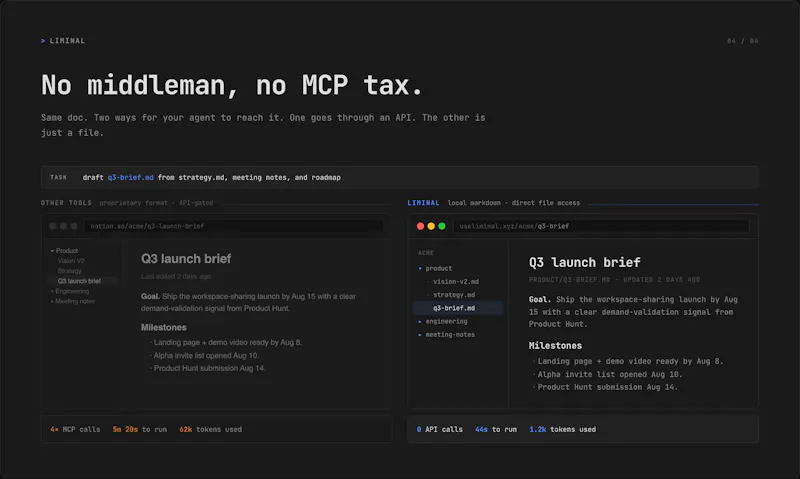Click 'Landing page + demo video' line in Liminal window
This screenshot has height=479, width=800.
pos(629,361)
